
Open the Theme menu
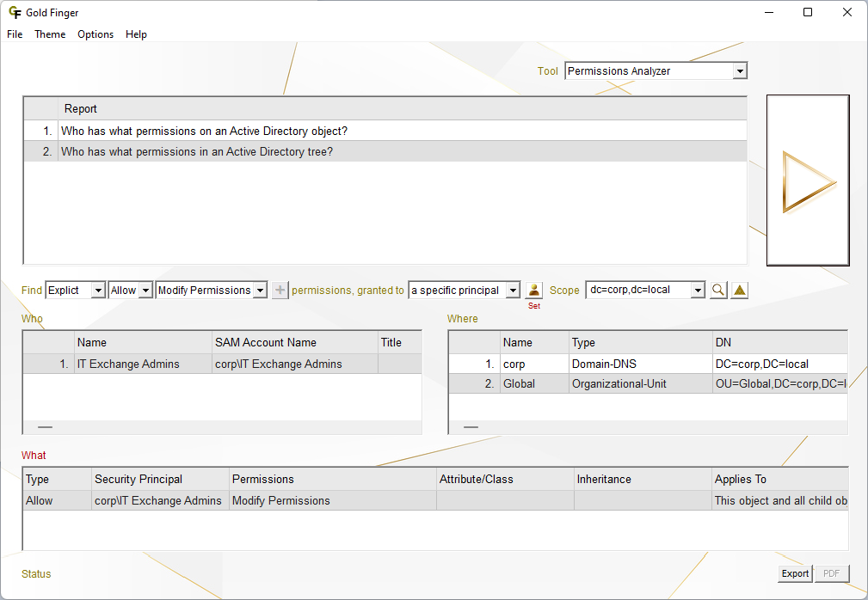tap(50, 34)
